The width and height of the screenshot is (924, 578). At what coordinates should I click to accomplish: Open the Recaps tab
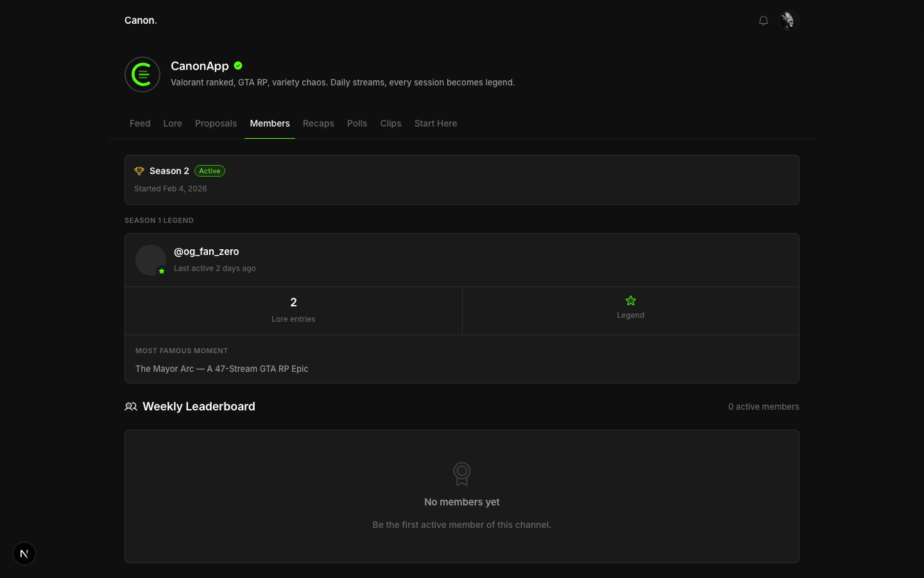coord(318,123)
